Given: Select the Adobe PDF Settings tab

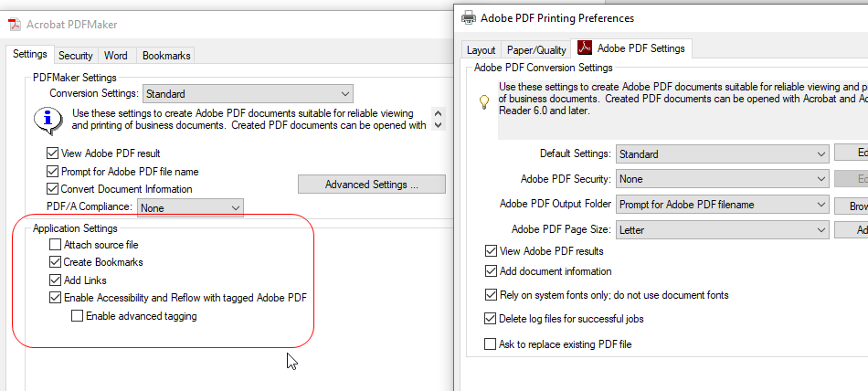Looking at the screenshot, I should 631,48.
